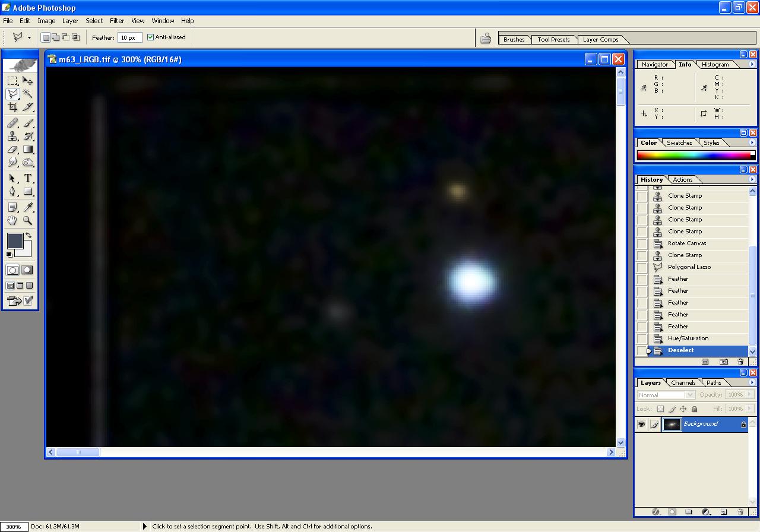760x532 pixels.
Task: Uncheck the Anti-aliased checkbox
Action: coord(150,37)
